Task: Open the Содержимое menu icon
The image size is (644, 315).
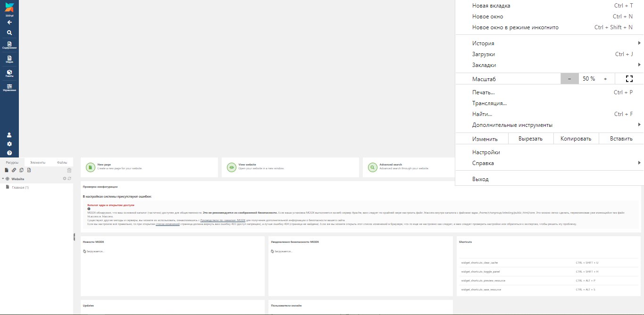Action: 9,45
